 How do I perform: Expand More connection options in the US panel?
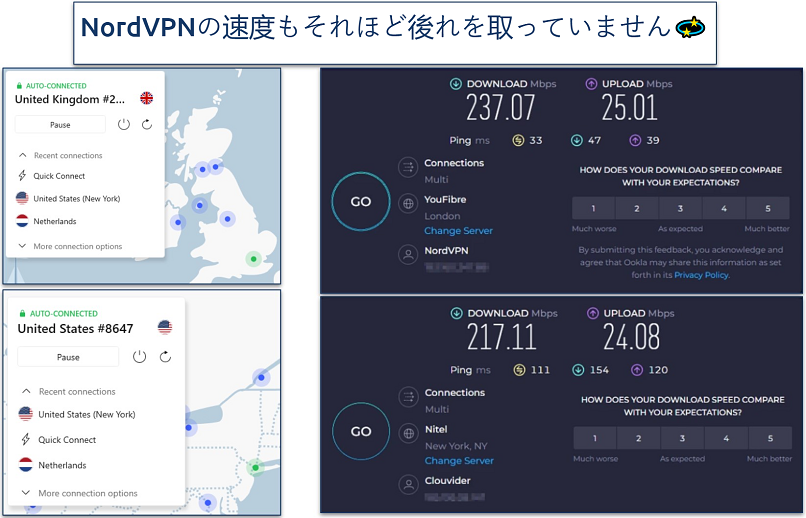[26, 493]
